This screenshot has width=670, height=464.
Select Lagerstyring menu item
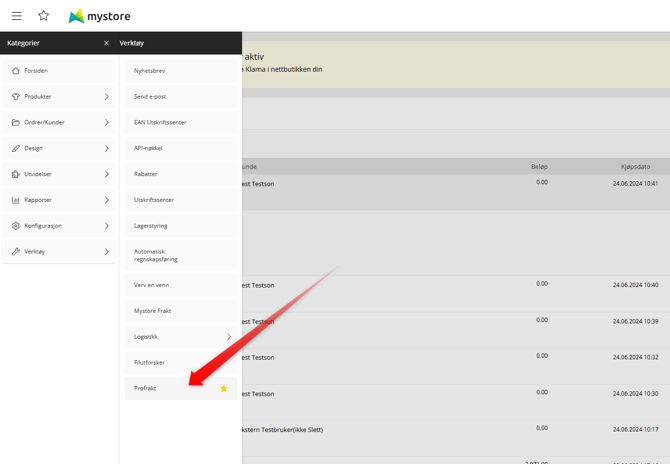click(181, 226)
